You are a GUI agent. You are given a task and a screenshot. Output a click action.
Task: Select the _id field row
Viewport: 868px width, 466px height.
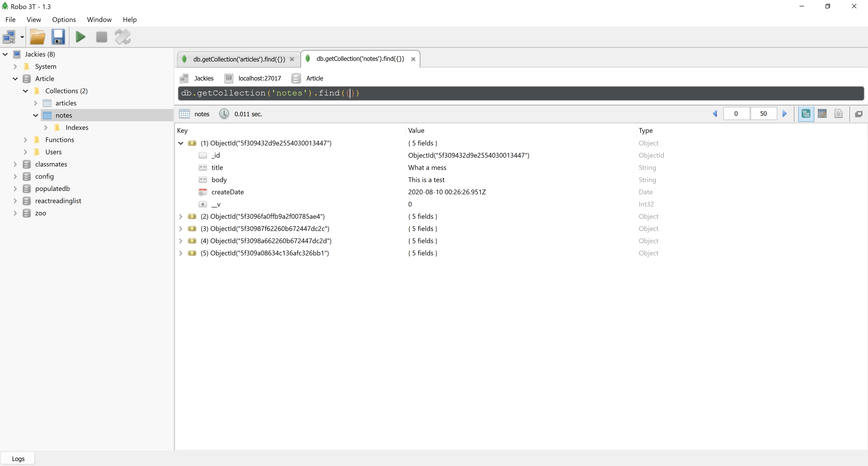[x=521, y=155]
